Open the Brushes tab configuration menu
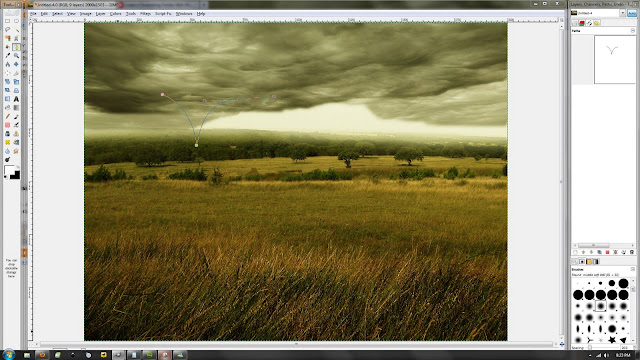Screen dimensions: 640x360 [633, 269]
